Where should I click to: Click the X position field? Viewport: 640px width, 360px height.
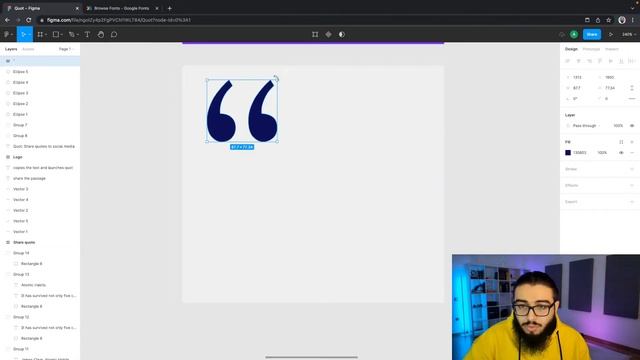(x=577, y=77)
